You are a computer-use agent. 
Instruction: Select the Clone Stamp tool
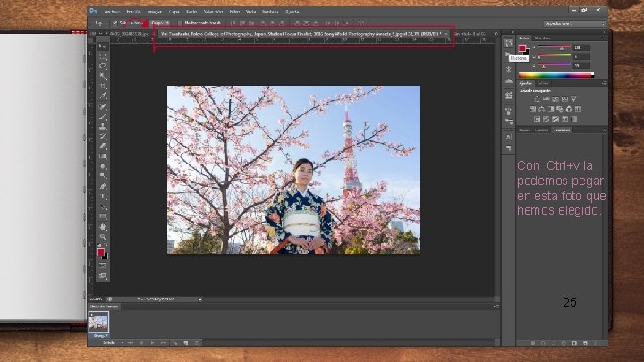tap(102, 126)
